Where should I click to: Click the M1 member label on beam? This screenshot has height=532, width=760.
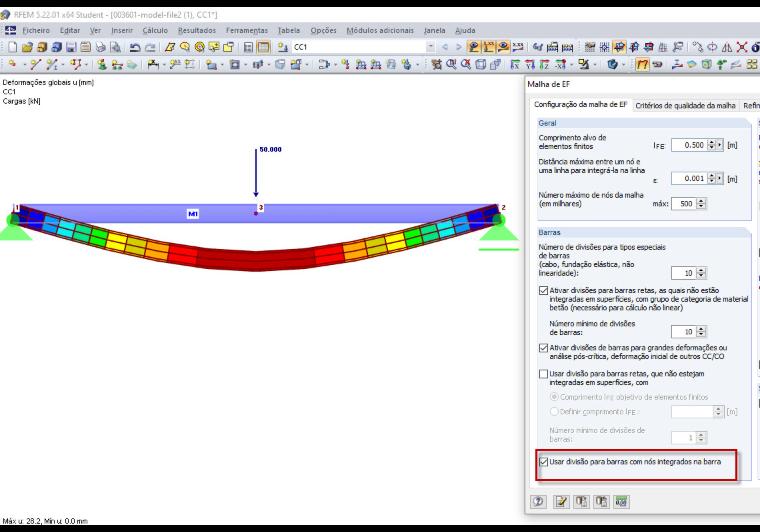[x=193, y=214]
